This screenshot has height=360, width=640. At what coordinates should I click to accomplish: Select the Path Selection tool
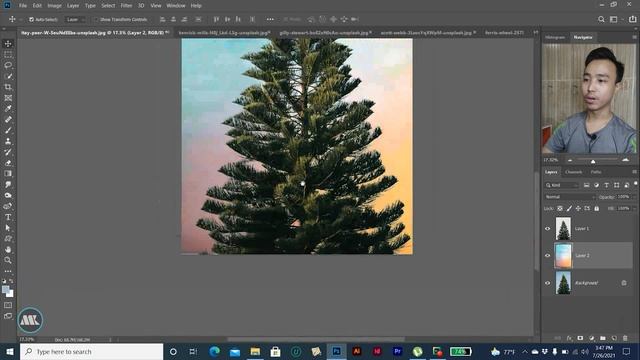point(8,228)
